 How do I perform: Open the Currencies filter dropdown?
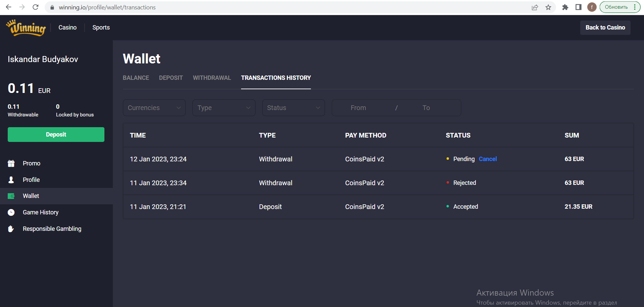(x=154, y=108)
